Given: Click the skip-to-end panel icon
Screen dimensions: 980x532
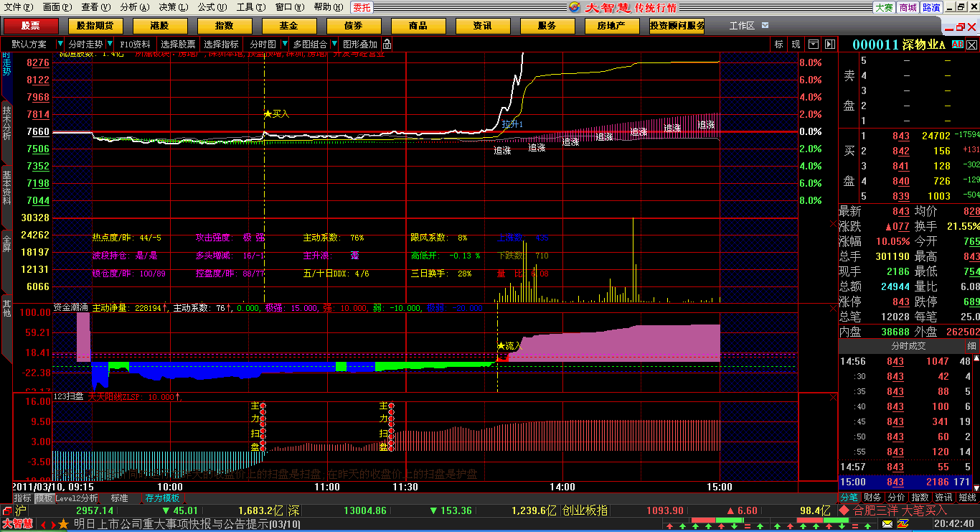Looking at the screenshot, I should coord(829,45).
